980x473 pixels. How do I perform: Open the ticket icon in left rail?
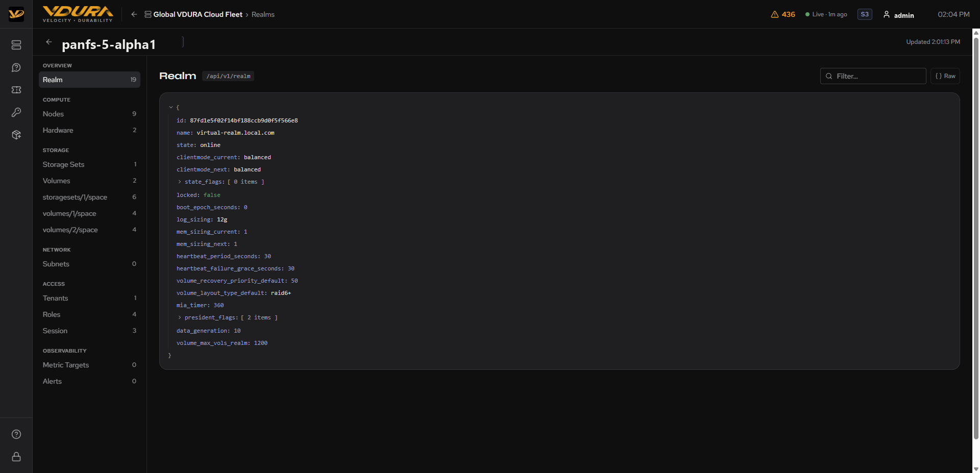coord(16,90)
